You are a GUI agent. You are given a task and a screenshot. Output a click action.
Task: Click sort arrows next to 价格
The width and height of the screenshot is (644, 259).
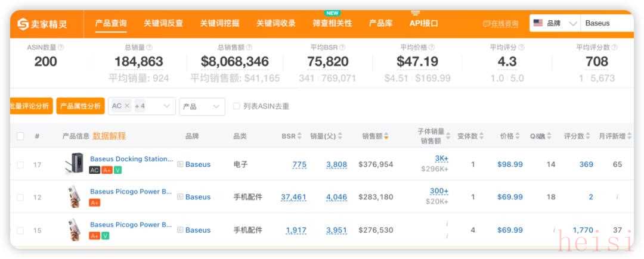(518, 136)
